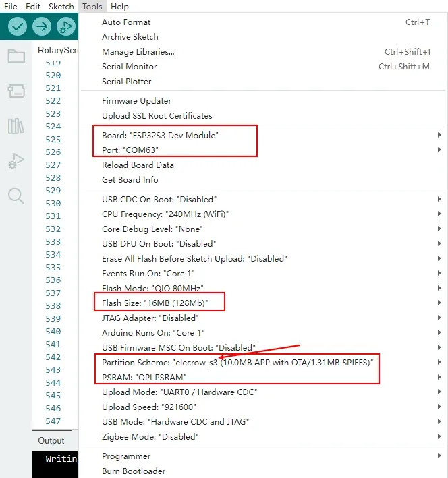Click line number 520 in gutter

53,76
